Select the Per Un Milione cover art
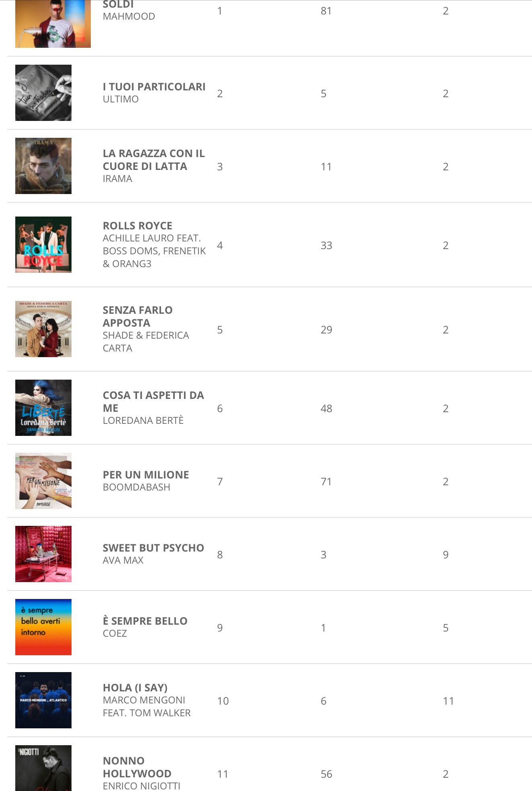This screenshot has height=791, width=532. point(43,481)
